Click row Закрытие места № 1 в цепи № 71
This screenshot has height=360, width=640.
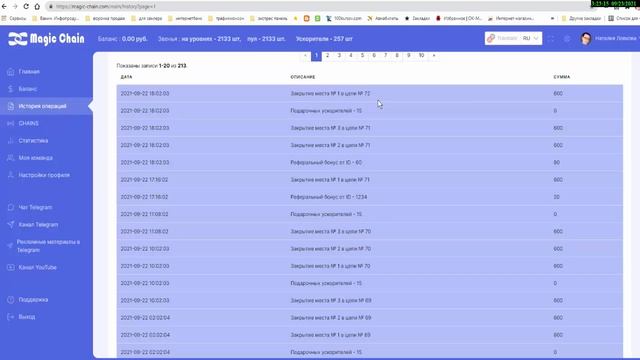(370, 180)
